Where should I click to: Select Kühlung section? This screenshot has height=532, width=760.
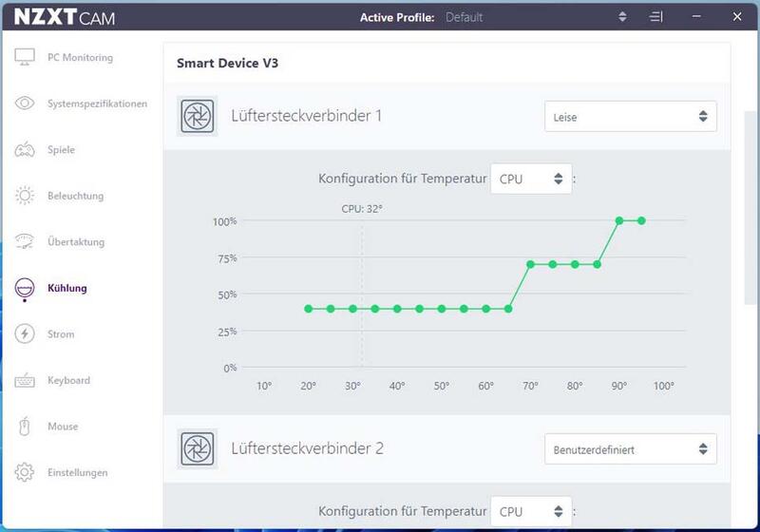pos(67,288)
